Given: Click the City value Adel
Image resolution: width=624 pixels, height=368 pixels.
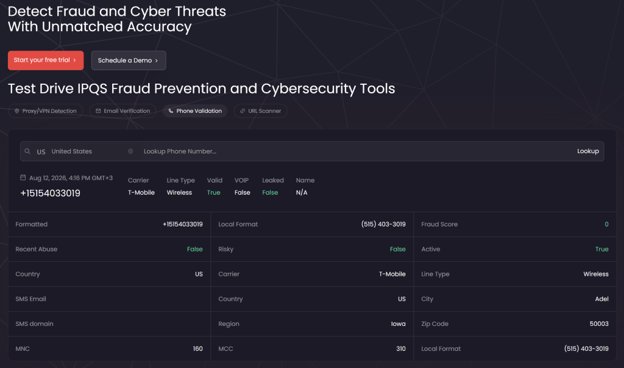Looking at the screenshot, I should (602, 299).
